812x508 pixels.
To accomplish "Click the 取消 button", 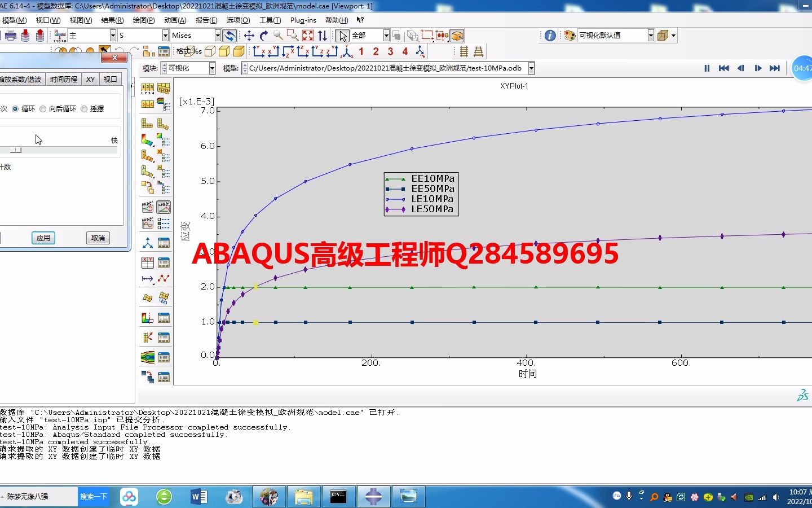I will pos(98,238).
